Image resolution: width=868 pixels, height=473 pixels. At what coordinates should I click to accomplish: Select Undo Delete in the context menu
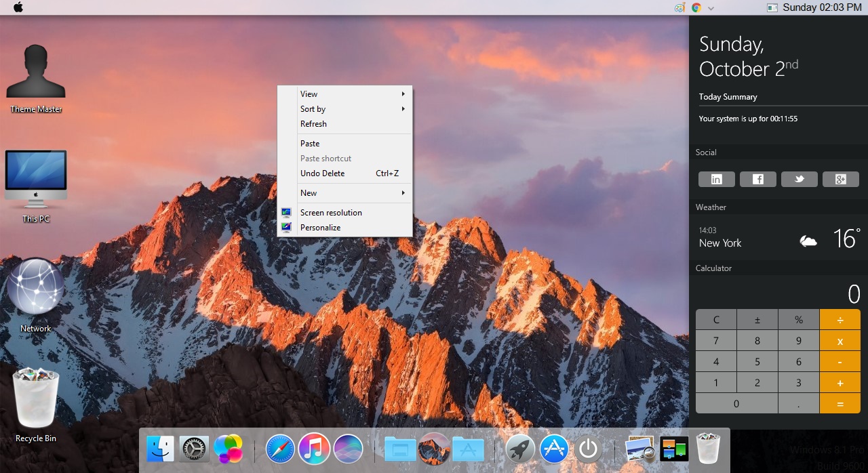point(345,173)
